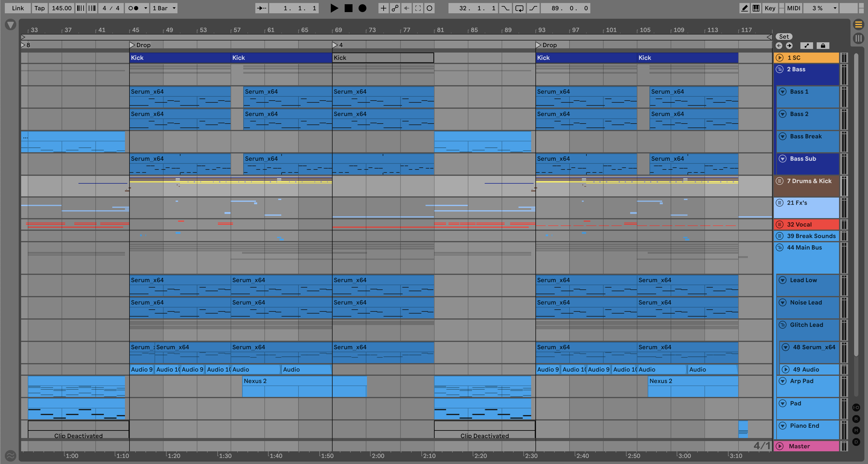Toggle the metronome button
The image size is (868, 464).
[x=133, y=8]
